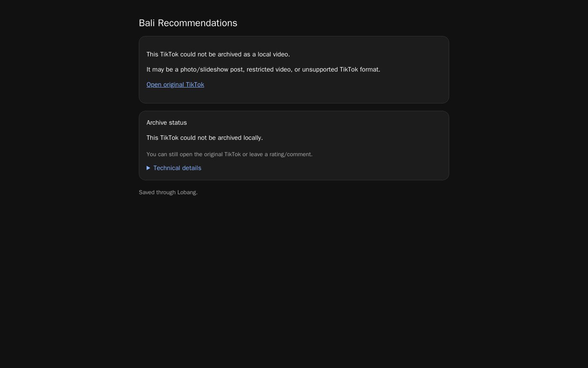
Task: Click the phrase 'unsupported TikTok format'
Action: click(340, 70)
